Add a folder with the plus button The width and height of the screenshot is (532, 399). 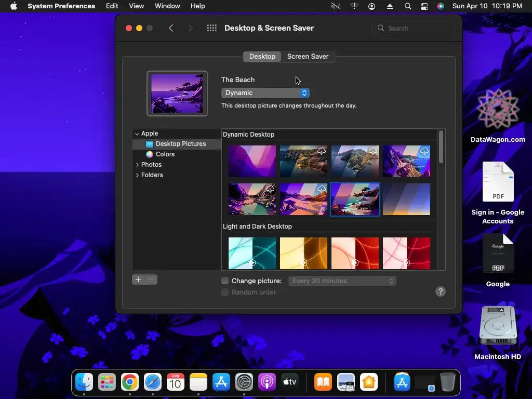138,280
